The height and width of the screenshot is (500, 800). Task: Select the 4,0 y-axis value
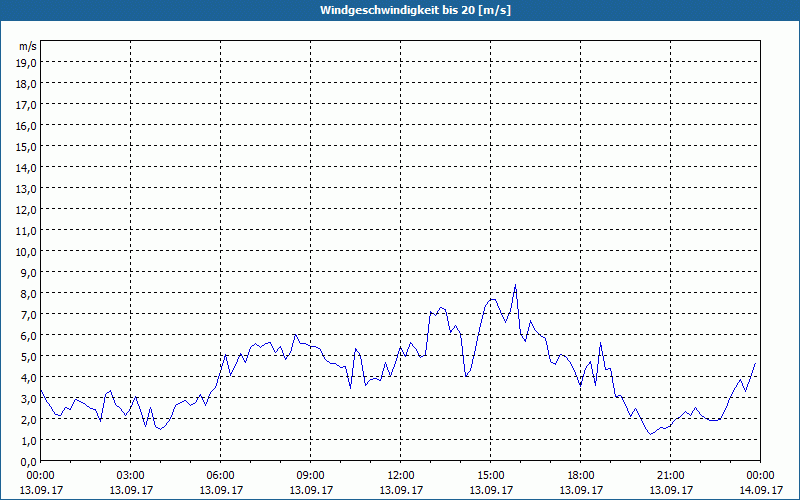[x=30, y=378]
